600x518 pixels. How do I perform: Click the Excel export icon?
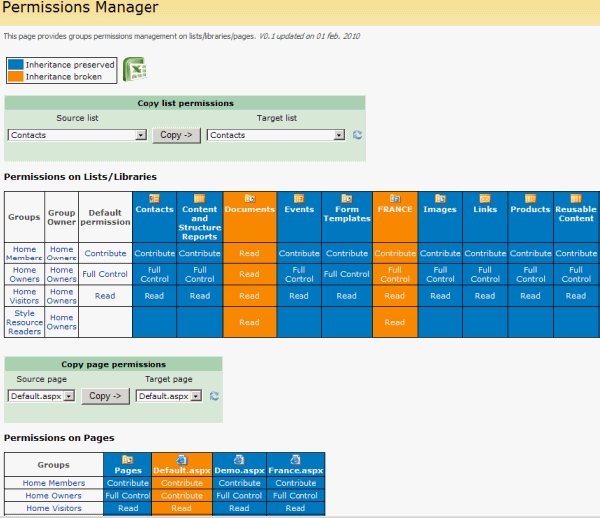134,69
